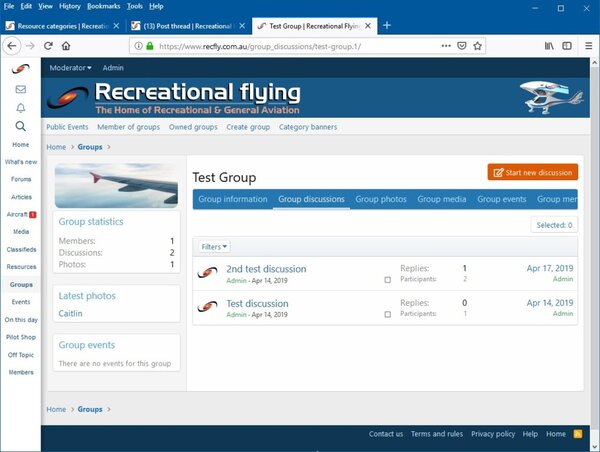Screen dimensions: 600x452
Task: Open the Moderator dropdown menu
Action: pos(70,67)
